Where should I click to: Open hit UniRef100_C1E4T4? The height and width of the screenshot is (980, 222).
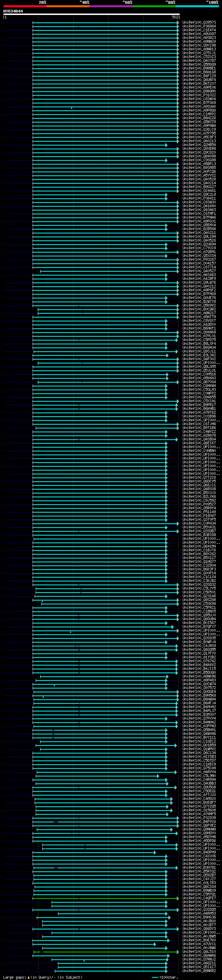199,30
